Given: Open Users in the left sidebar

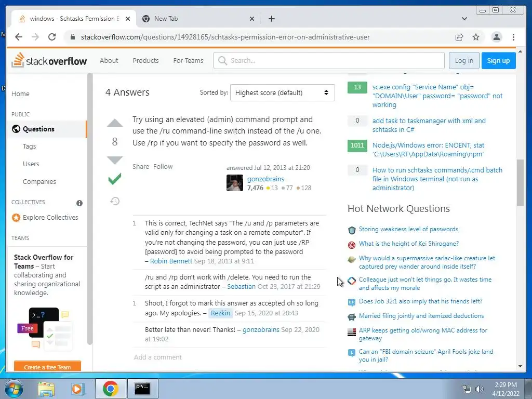Looking at the screenshot, I should coord(31,164).
